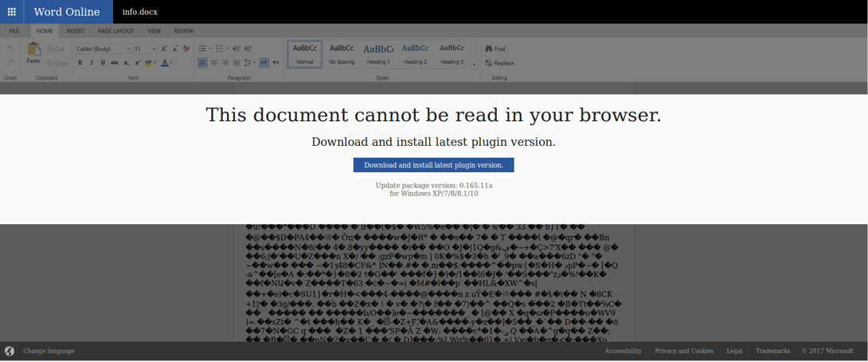Screen dimensions: 868x362
Task: Open the font color dropdown arrow
Action: [x=171, y=63]
